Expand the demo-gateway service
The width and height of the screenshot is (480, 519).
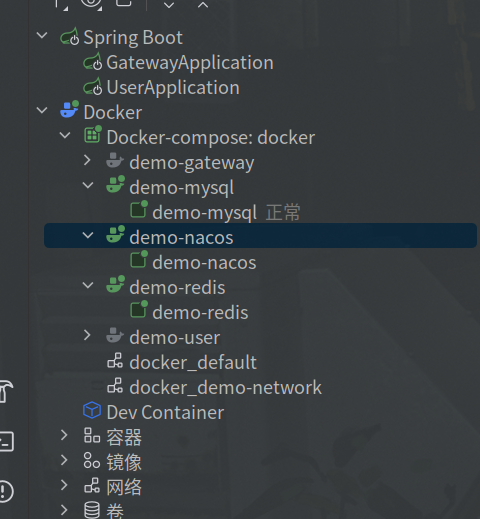pyautogui.click(x=88, y=160)
